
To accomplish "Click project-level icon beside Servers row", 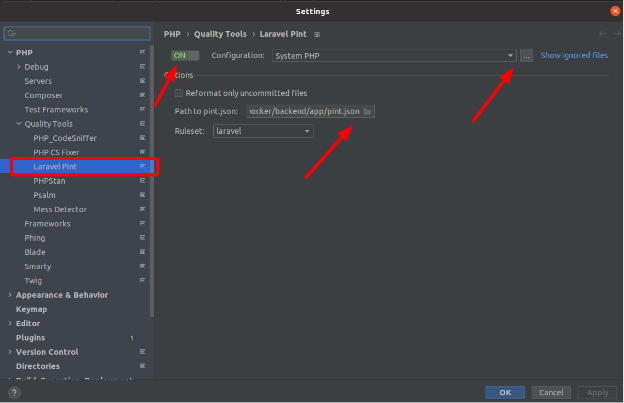I will 142,81.
